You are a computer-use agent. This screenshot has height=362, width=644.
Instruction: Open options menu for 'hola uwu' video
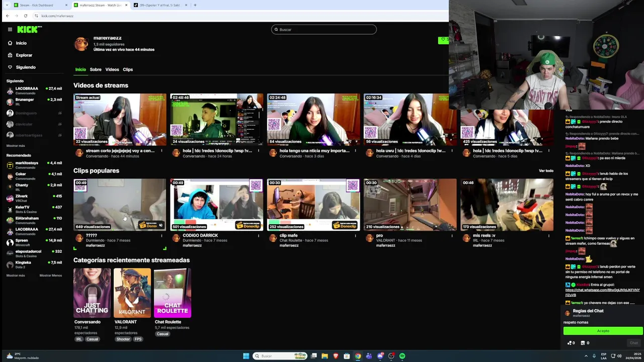click(452, 151)
